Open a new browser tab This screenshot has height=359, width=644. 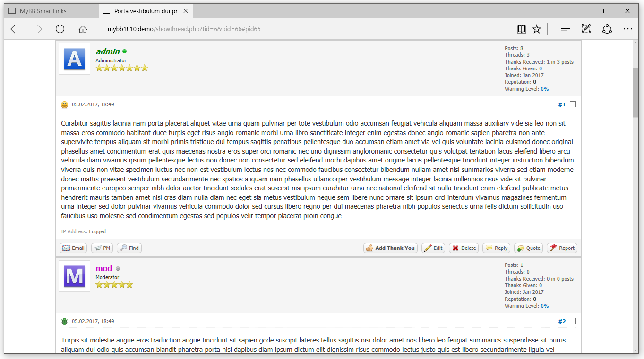(x=201, y=11)
